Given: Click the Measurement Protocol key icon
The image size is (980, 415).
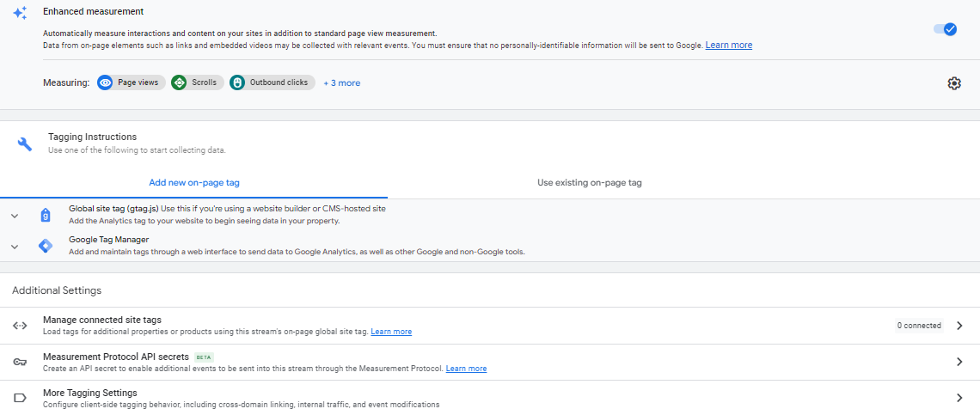Looking at the screenshot, I should click(20, 362).
